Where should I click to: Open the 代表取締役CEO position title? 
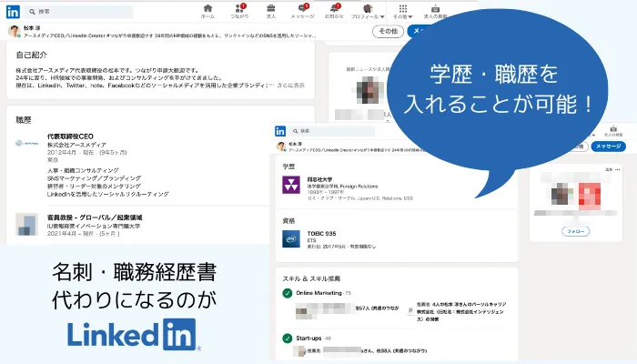click(x=70, y=136)
